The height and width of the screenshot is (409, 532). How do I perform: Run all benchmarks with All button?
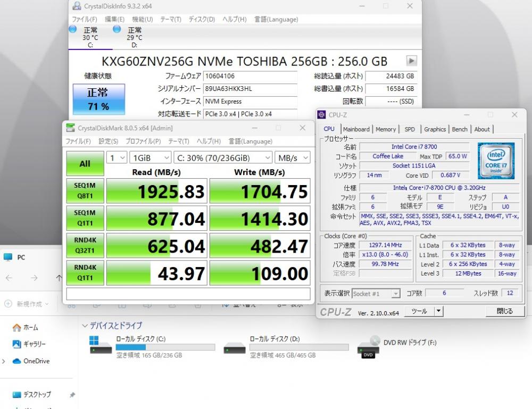(x=85, y=163)
